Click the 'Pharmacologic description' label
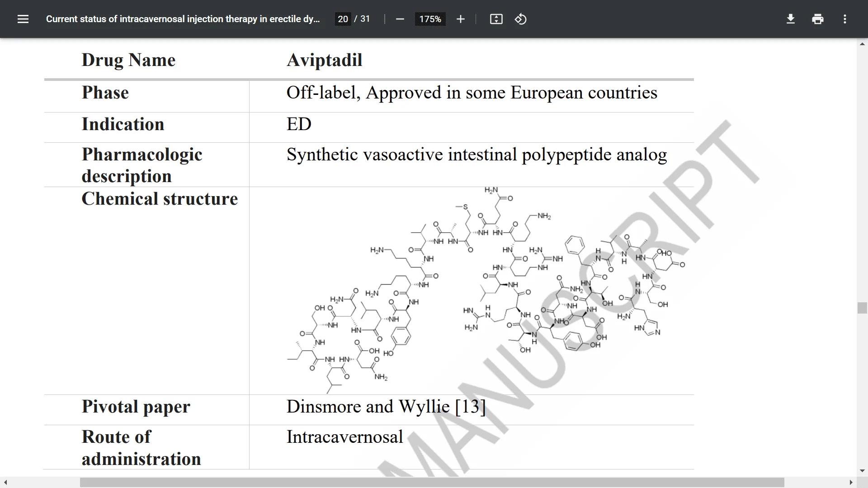 click(142, 165)
